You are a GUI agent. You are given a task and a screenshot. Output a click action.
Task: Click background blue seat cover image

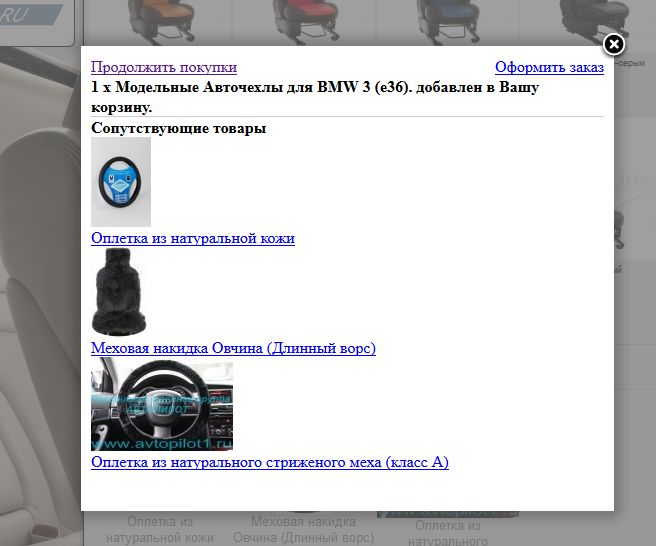(x=450, y=22)
